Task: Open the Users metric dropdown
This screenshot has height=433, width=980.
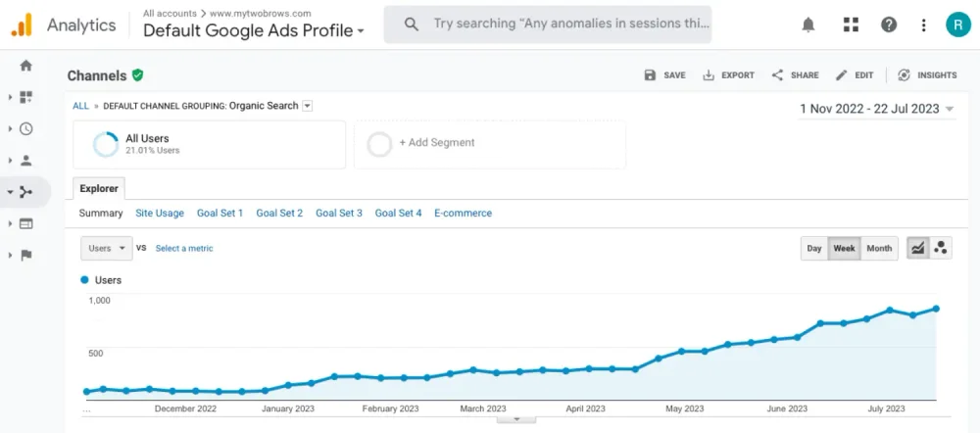Action: tap(106, 249)
